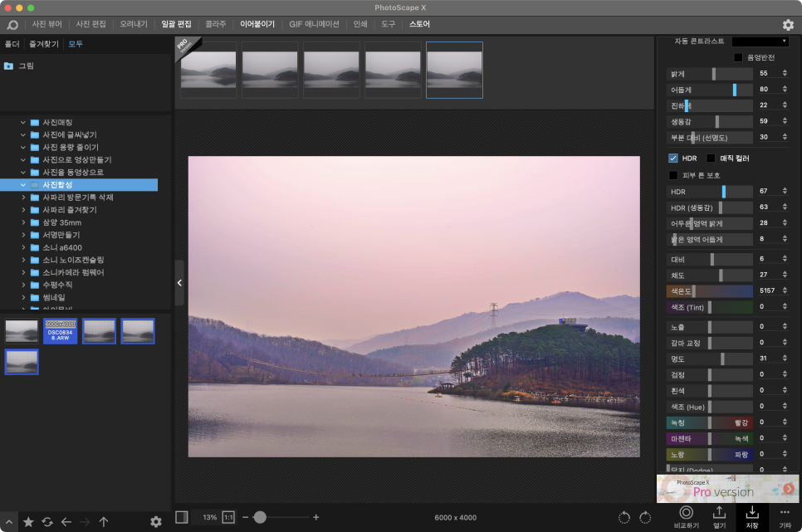Open the 오려내기 tab
This screenshot has height=532, width=802.
tap(134, 25)
